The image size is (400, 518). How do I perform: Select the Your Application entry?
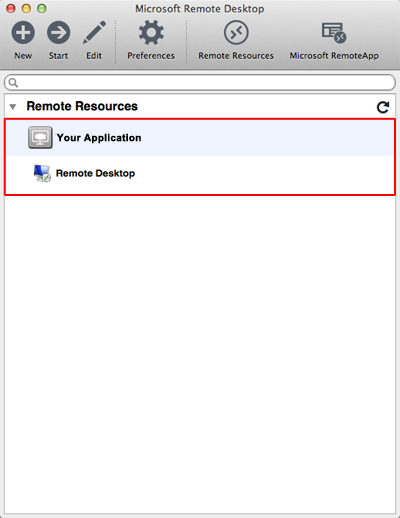[x=200, y=138]
